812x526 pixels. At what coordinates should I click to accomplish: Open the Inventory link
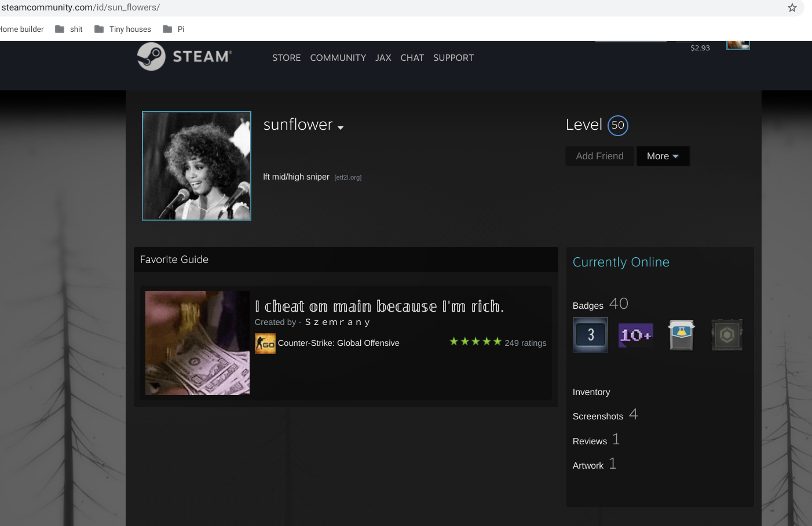tap(591, 392)
